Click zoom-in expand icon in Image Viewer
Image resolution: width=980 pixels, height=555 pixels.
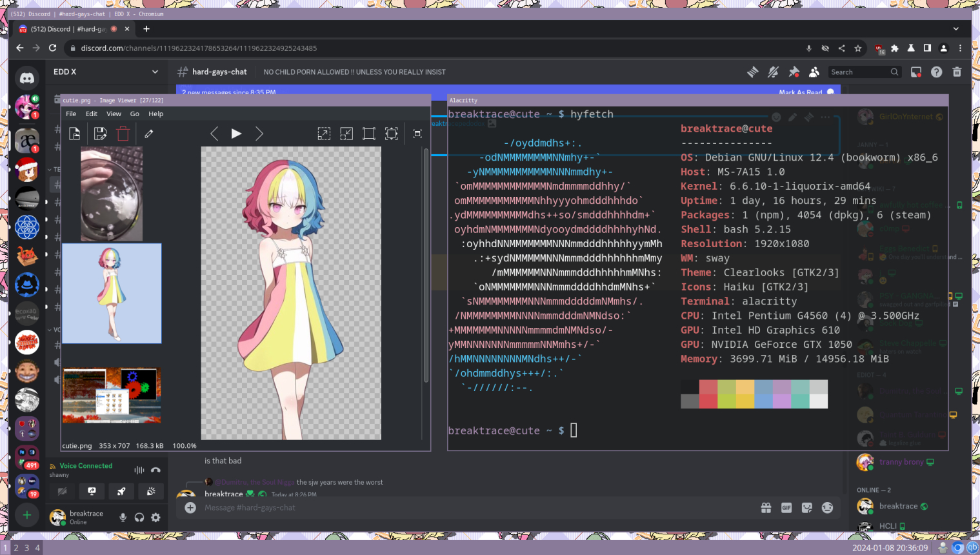(324, 134)
